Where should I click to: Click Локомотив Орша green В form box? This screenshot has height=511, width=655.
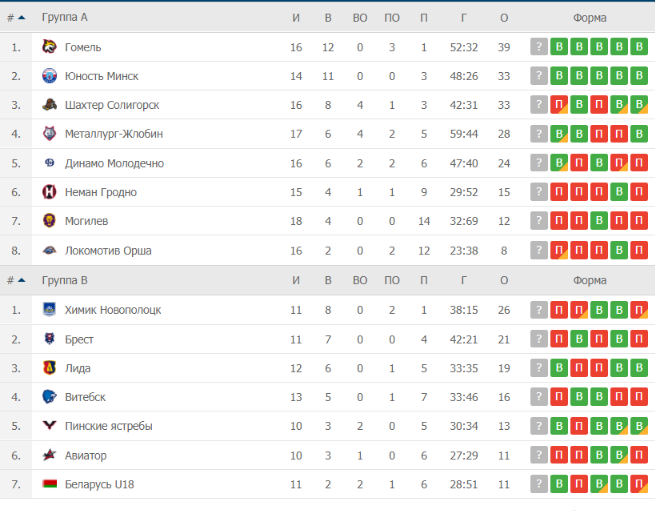tap(619, 250)
